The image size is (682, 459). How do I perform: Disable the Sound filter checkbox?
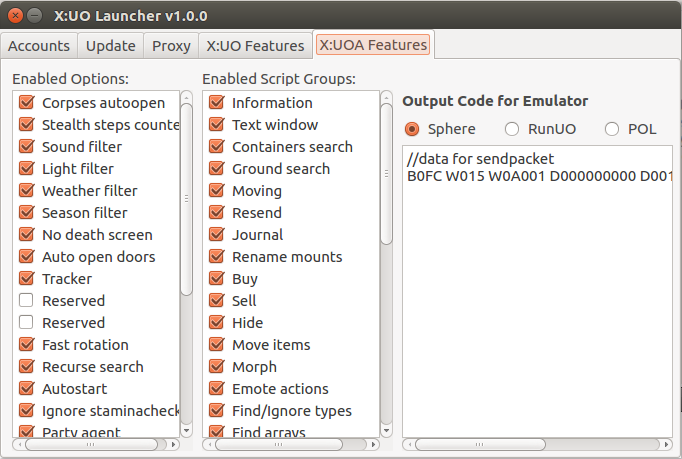click(27, 147)
